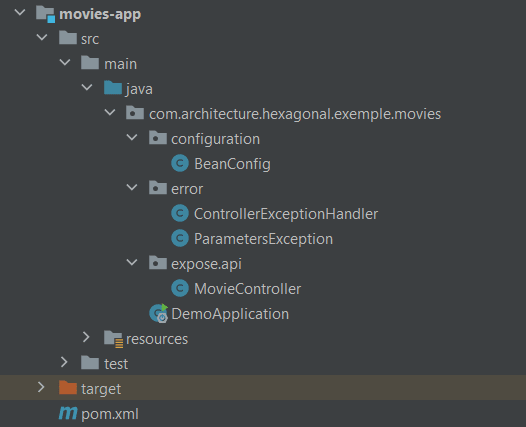Select the src folder label
Image resolution: width=526 pixels, height=427 pixels.
tap(90, 39)
